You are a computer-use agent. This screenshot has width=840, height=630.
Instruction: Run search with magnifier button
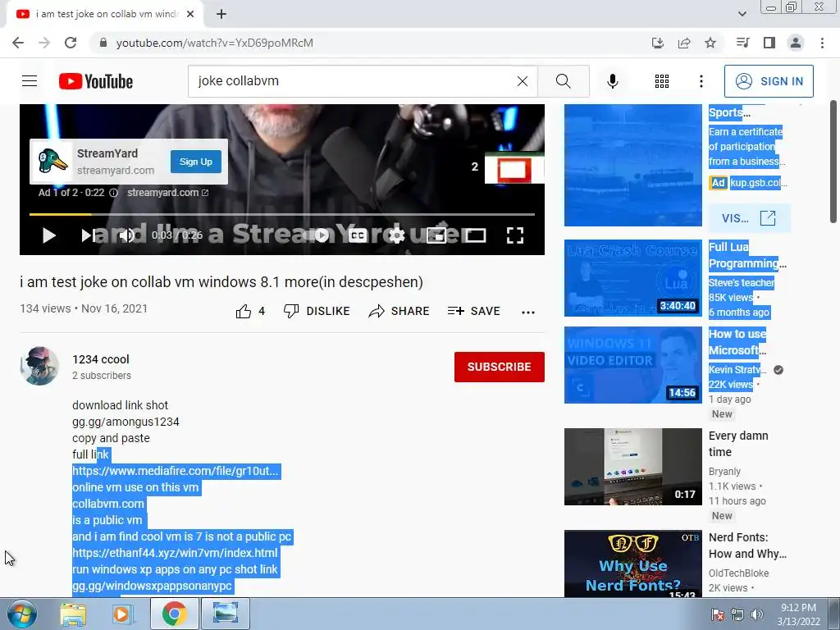pyautogui.click(x=564, y=81)
